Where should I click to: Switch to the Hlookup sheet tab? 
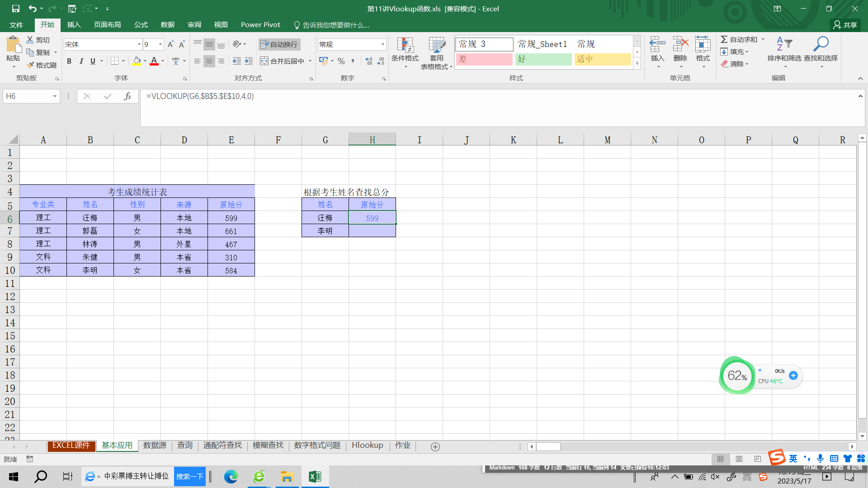pos(367,446)
